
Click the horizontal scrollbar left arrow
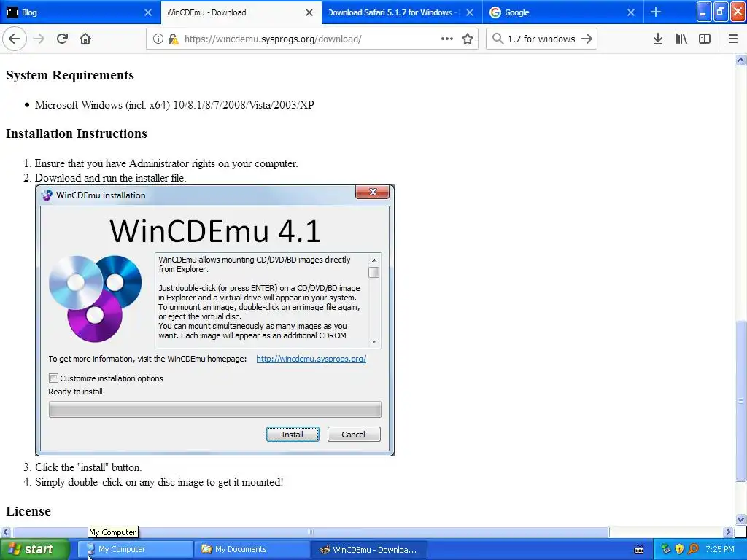5,532
